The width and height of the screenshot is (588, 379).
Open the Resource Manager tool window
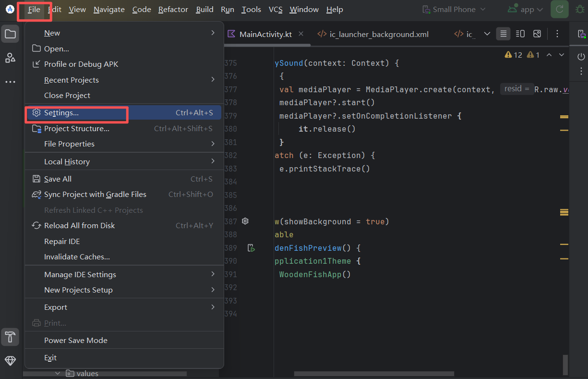tap(10, 58)
